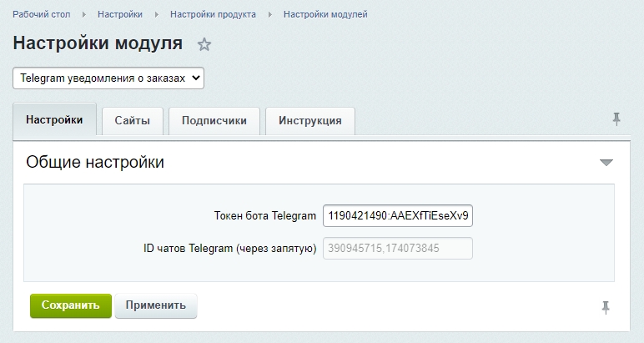Click the pin icon beside Apply button
The image size is (644, 343).
click(x=606, y=308)
